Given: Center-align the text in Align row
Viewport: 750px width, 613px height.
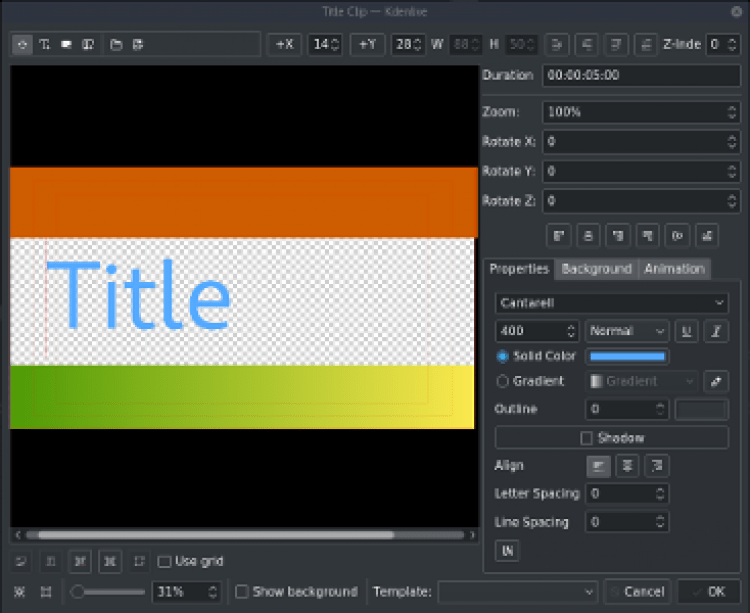Looking at the screenshot, I should point(628,466).
